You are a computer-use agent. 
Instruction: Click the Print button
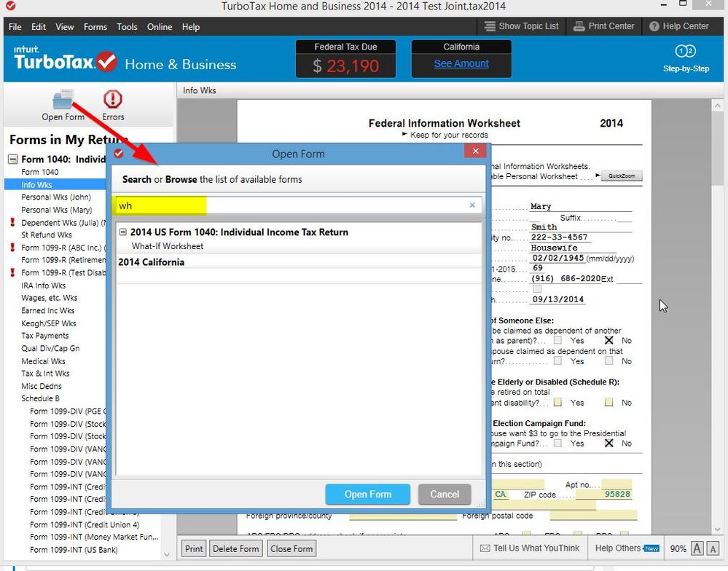click(194, 548)
